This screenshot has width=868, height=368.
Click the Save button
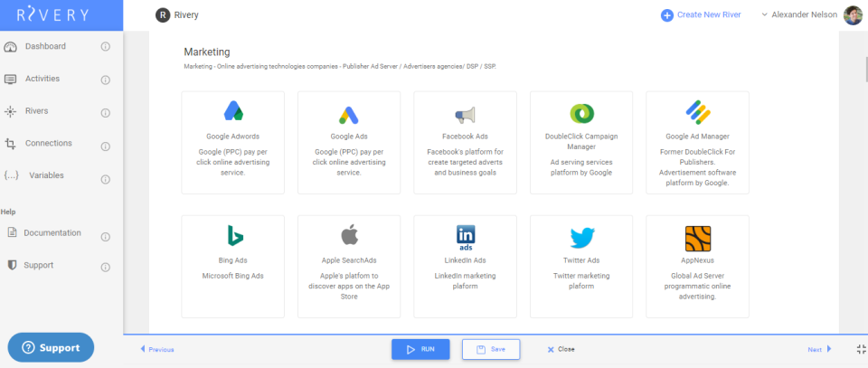491,349
